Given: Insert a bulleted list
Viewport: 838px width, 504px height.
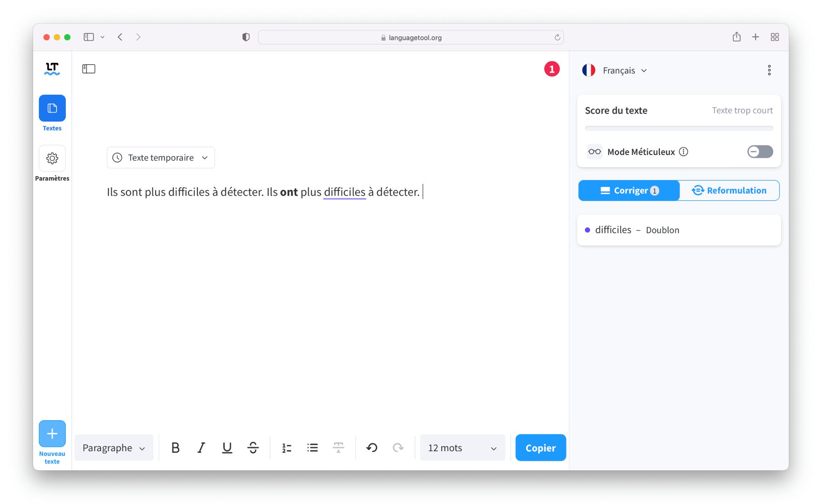Looking at the screenshot, I should pos(313,448).
